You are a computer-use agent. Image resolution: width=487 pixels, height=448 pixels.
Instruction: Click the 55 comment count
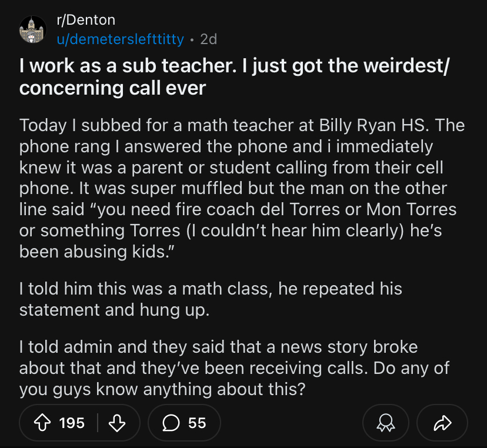197,422
